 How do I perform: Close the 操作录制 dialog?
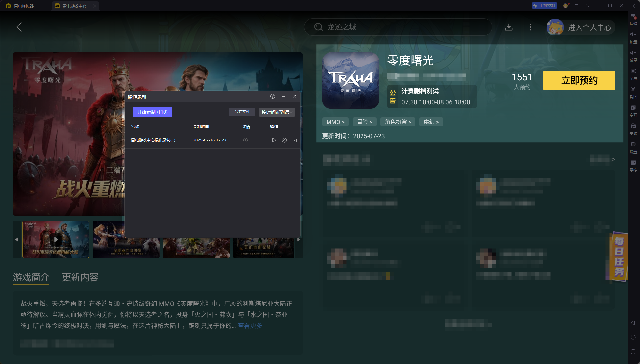pos(295,96)
